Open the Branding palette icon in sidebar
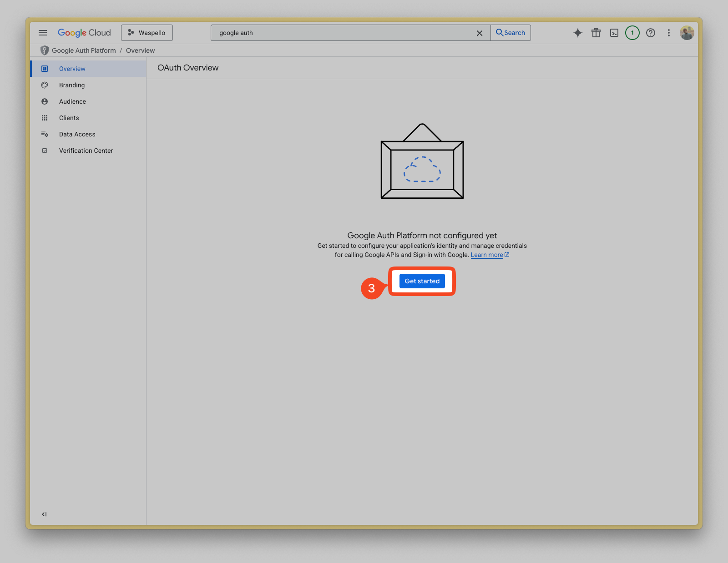 point(44,85)
